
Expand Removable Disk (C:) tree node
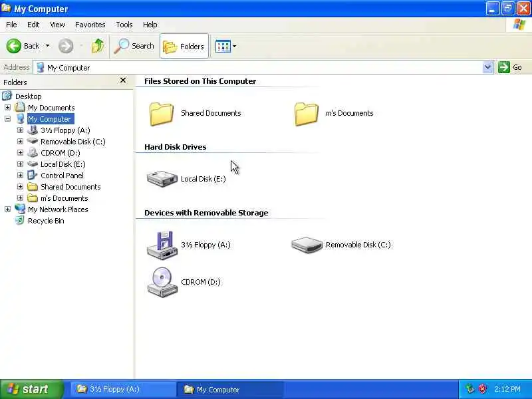[x=20, y=142]
